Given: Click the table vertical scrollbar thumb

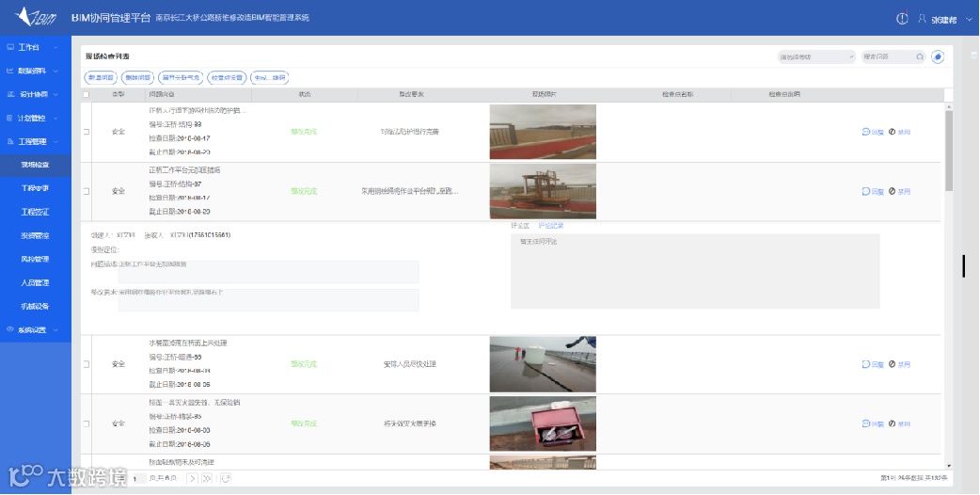Looking at the screenshot, I should (949, 151).
